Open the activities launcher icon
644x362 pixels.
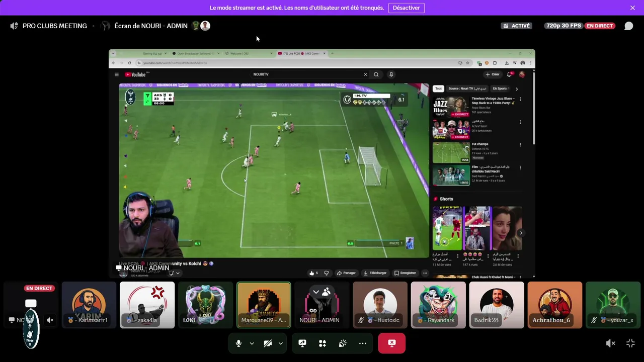323,343
